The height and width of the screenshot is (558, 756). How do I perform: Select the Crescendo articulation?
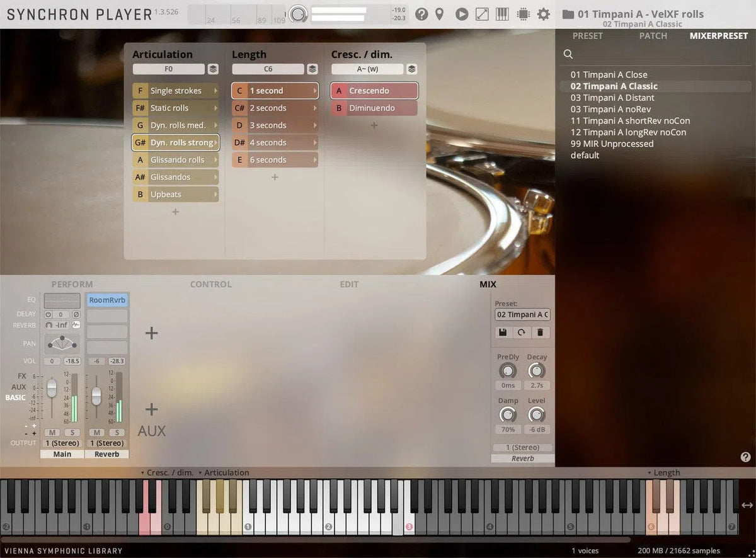pos(374,90)
